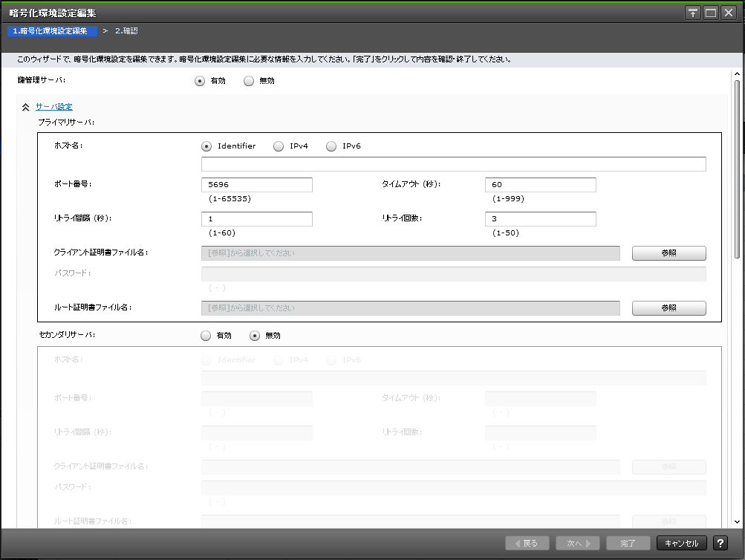Click the question mark help button
The image size is (745, 560).
pos(720,543)
